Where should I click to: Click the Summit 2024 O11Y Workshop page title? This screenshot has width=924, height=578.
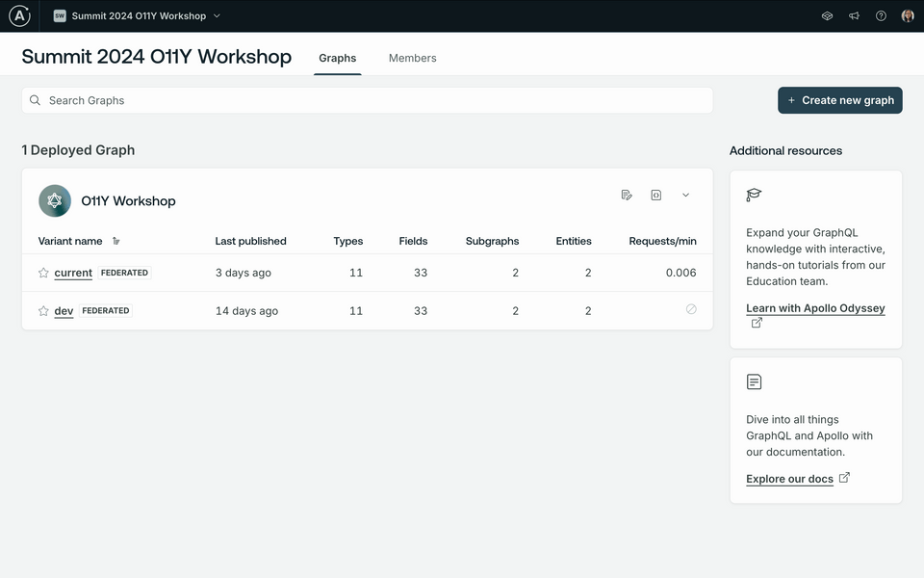pyautogui.click(x=157, y=57)
